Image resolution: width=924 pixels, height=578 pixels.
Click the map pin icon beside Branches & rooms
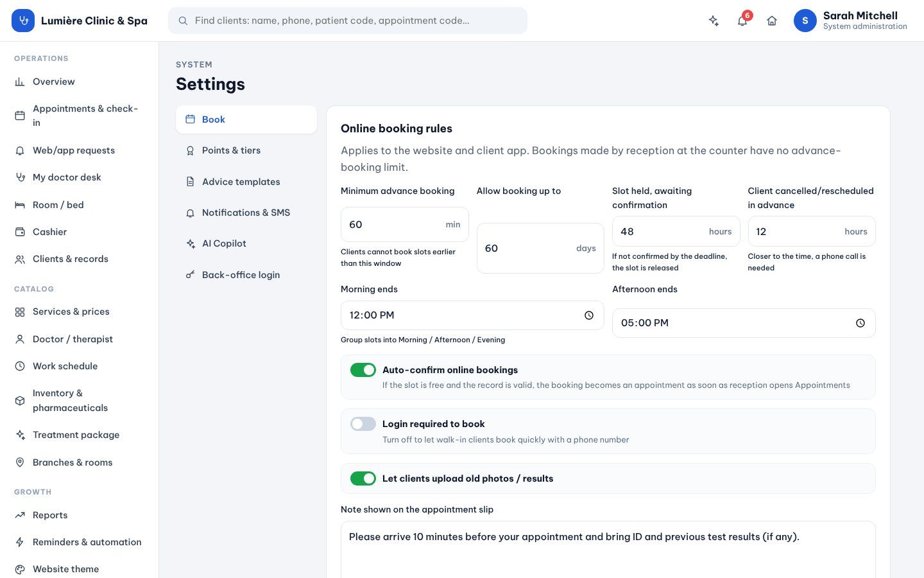click(x=20, y=462)
